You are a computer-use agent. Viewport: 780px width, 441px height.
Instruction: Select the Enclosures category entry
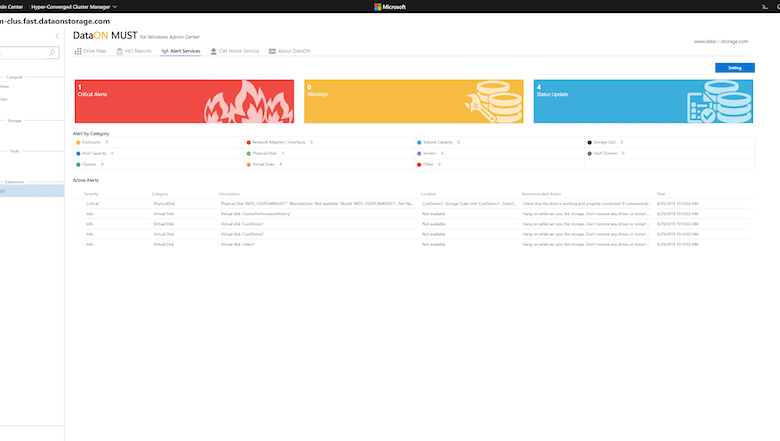click(x=92, y=142)
